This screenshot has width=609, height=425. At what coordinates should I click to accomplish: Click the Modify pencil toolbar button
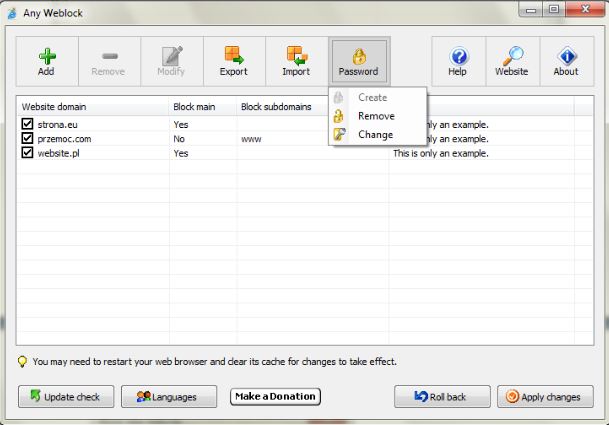coord(172,61)
